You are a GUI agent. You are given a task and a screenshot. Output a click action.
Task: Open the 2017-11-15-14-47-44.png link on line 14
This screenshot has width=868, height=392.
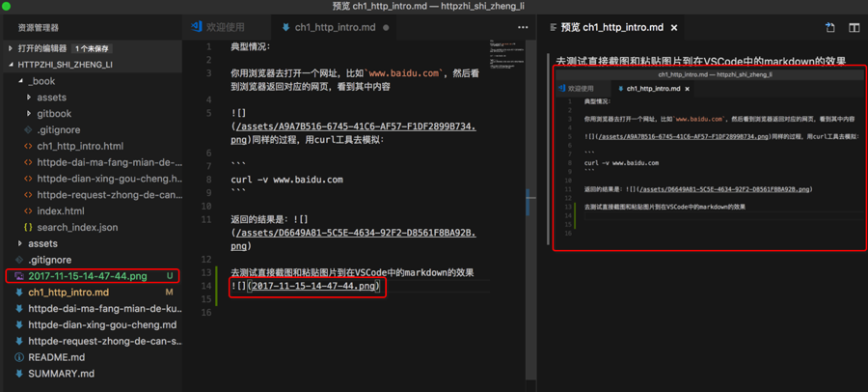click(x=312, y=286)
